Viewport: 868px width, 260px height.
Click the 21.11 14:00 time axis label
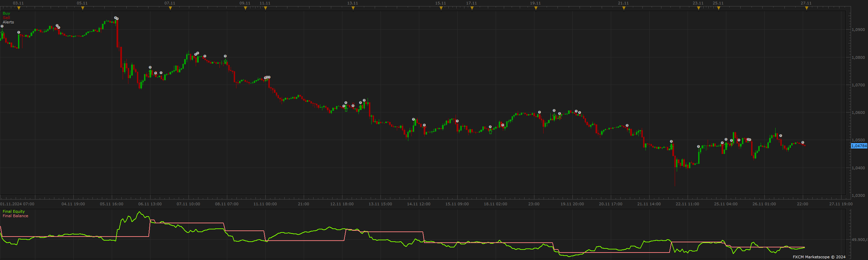click(649, 204)
